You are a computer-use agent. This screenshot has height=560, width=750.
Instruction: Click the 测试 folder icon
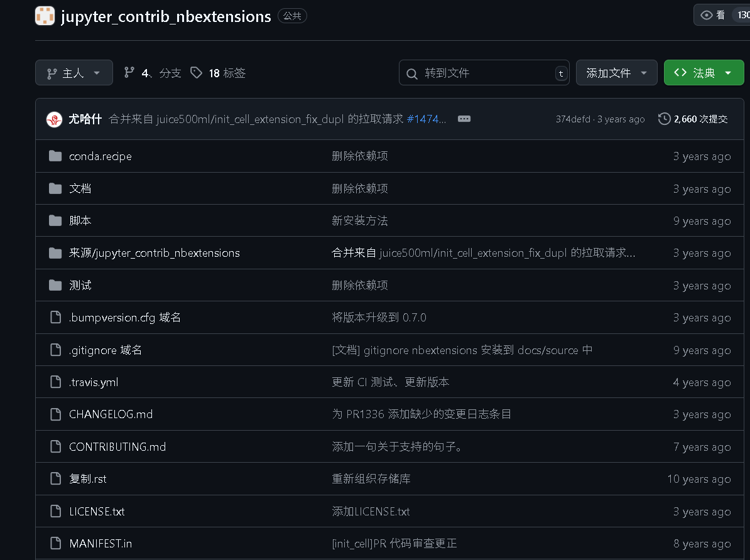click(55, 285)
